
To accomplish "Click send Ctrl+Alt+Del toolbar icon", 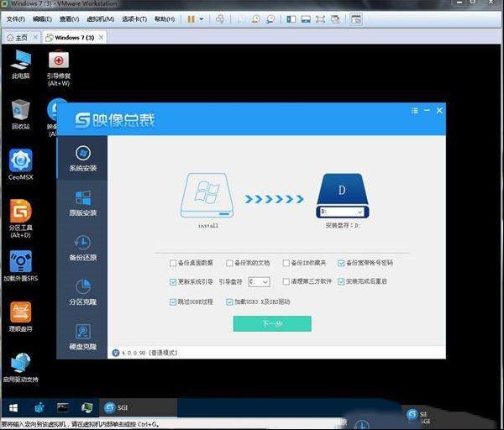I will 220,19.
